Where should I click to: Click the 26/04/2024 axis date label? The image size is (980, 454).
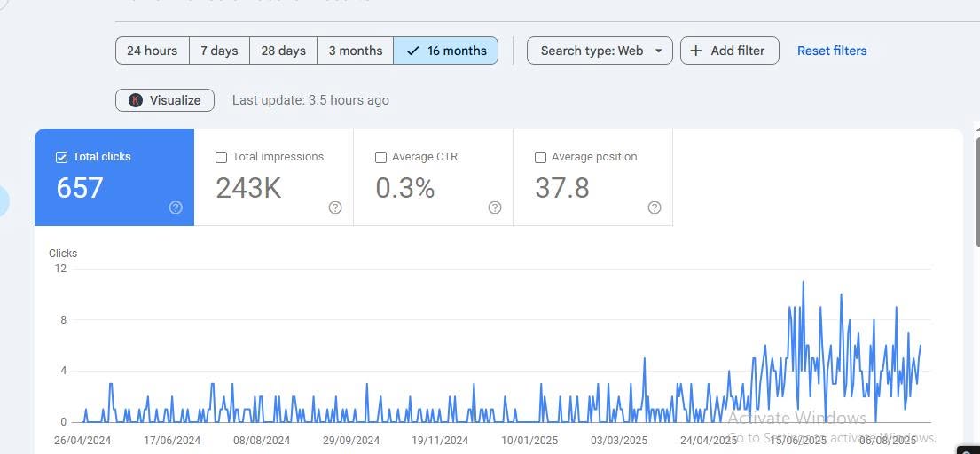(82, 441)
